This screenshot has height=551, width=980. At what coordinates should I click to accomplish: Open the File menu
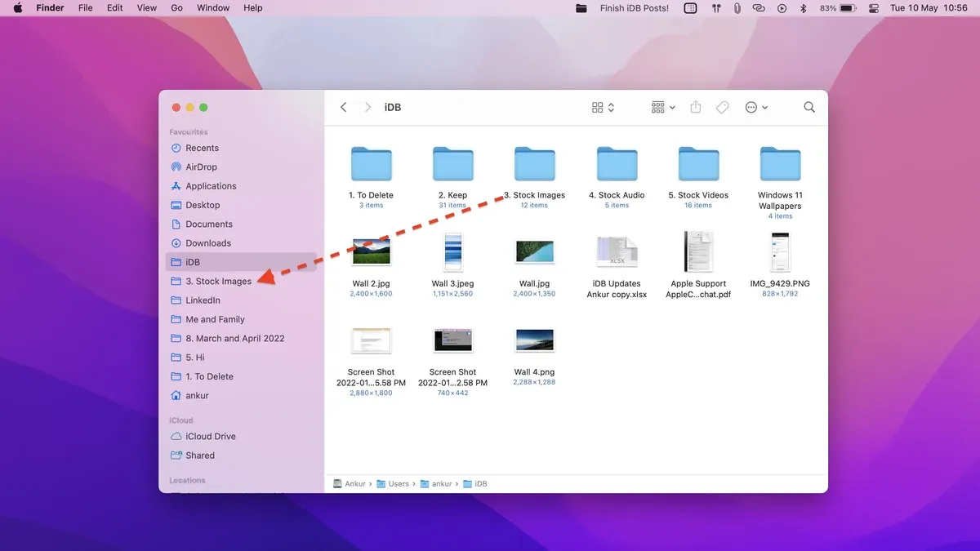86,8
